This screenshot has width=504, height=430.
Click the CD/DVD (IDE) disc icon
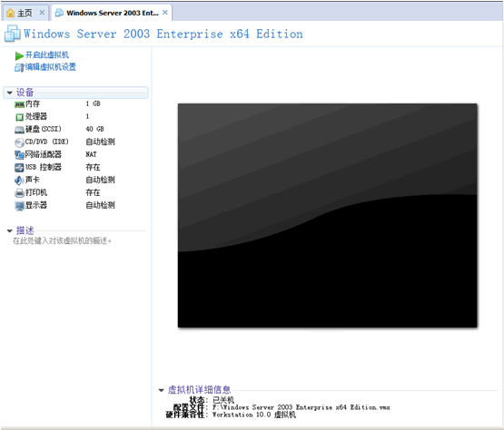pos(19,142)
